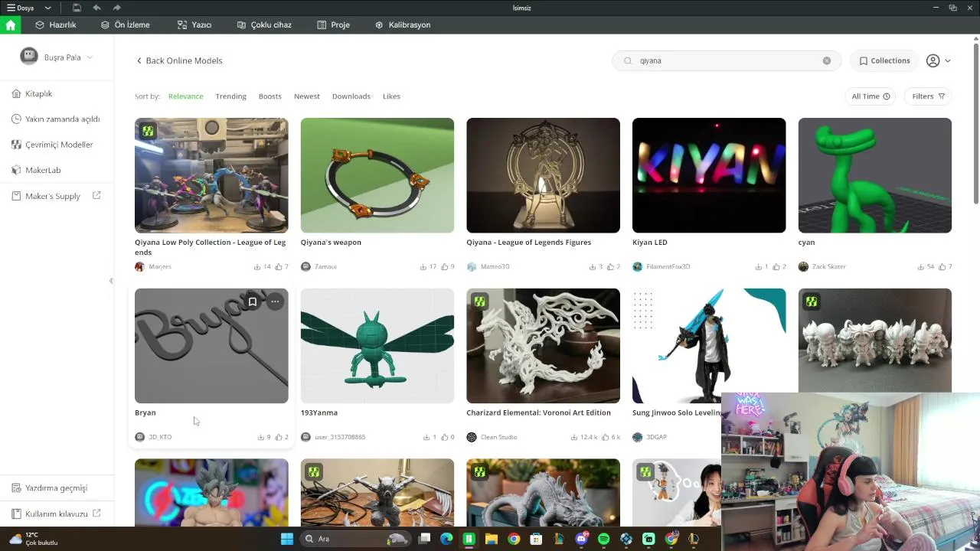980x551 pixels.
Task: Switch to the Ön İzleme tab
Action: point(126,24)
